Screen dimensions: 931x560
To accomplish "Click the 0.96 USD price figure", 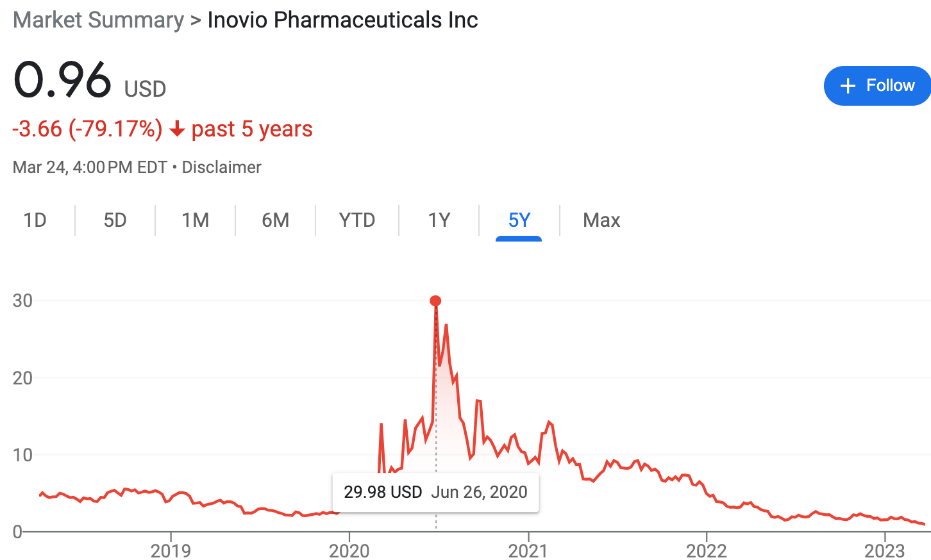I will pyautogui.click(x=90, y=81).
